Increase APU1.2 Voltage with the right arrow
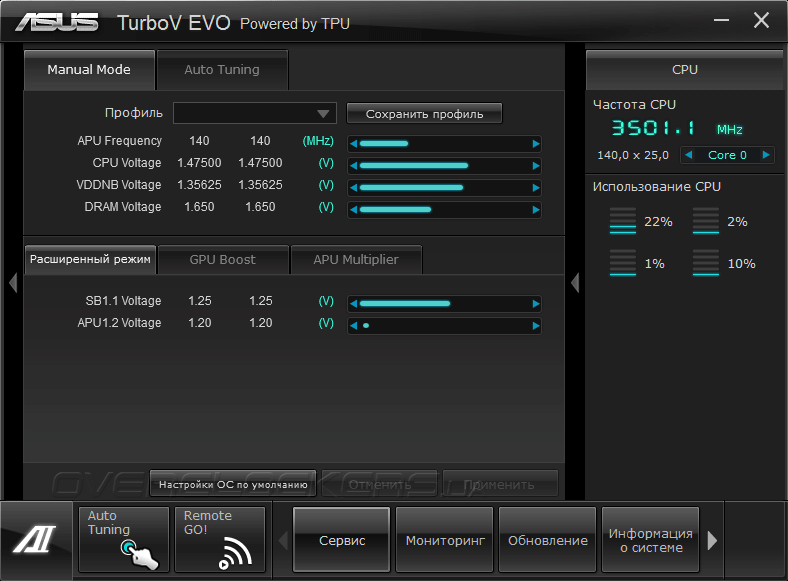 pos(536,326)
